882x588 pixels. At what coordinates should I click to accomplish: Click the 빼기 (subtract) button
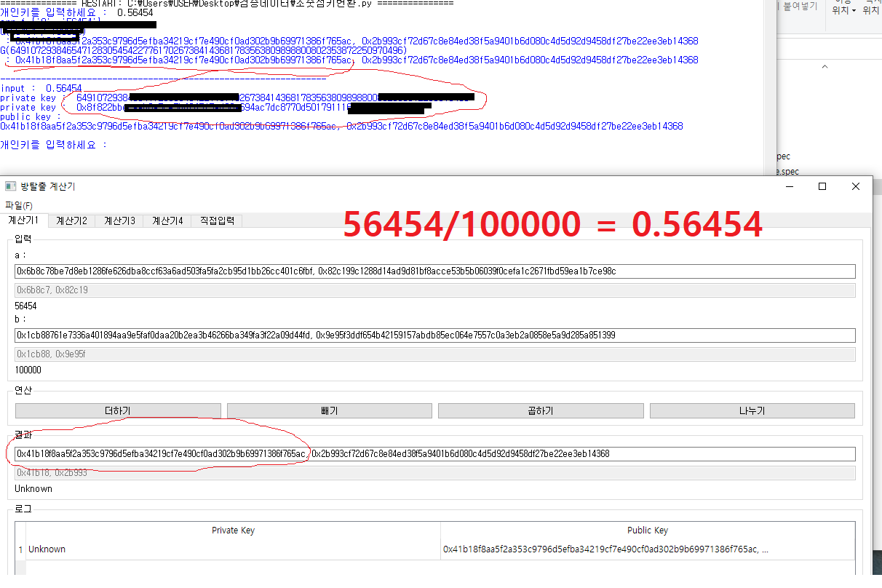(x=330, y=411)
